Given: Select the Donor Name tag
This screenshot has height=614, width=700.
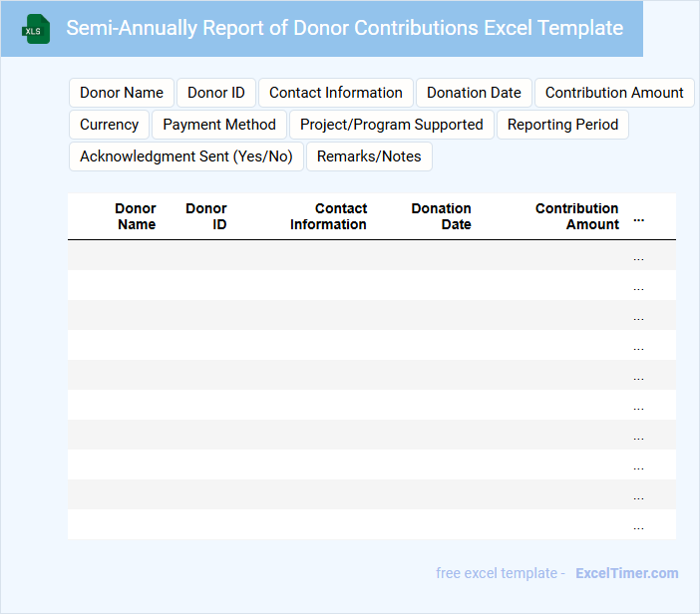Looking at the screenshot, I should [x=122, y=93].
